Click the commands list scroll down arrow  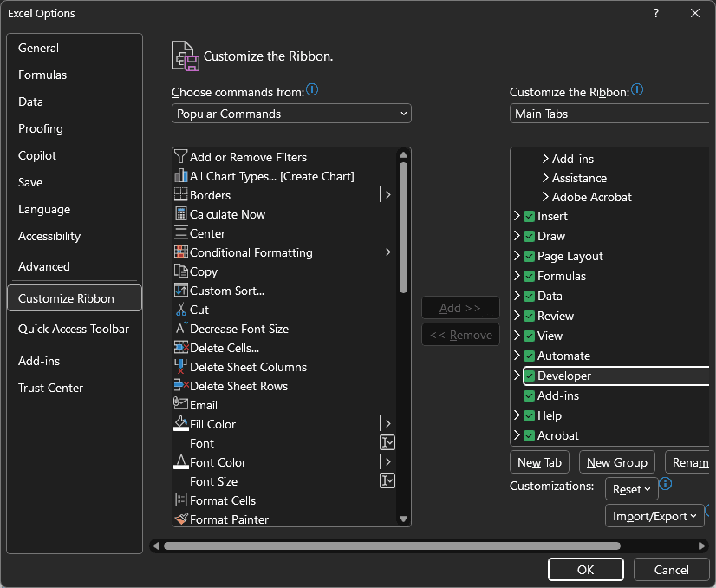(x=403, y=519)
